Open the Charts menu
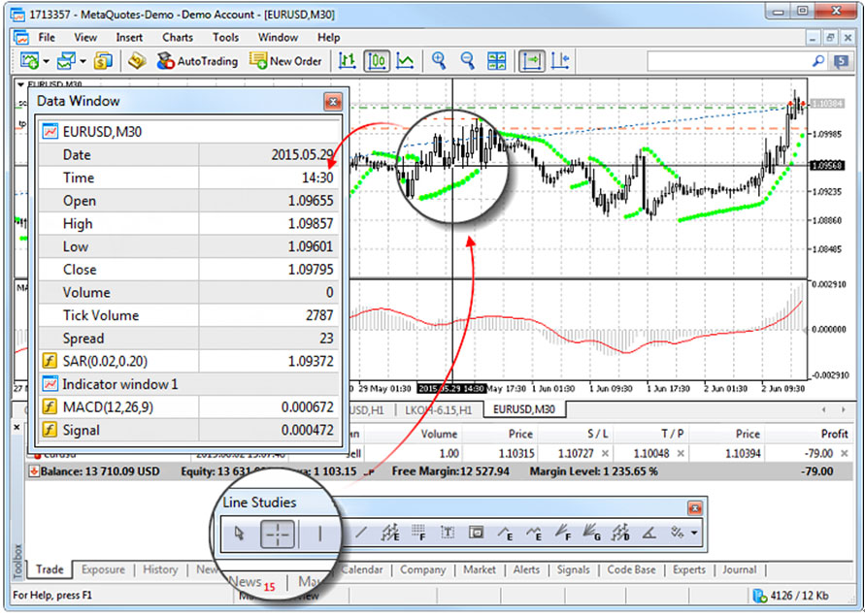865x616 pixels. (x=178, y=38)
